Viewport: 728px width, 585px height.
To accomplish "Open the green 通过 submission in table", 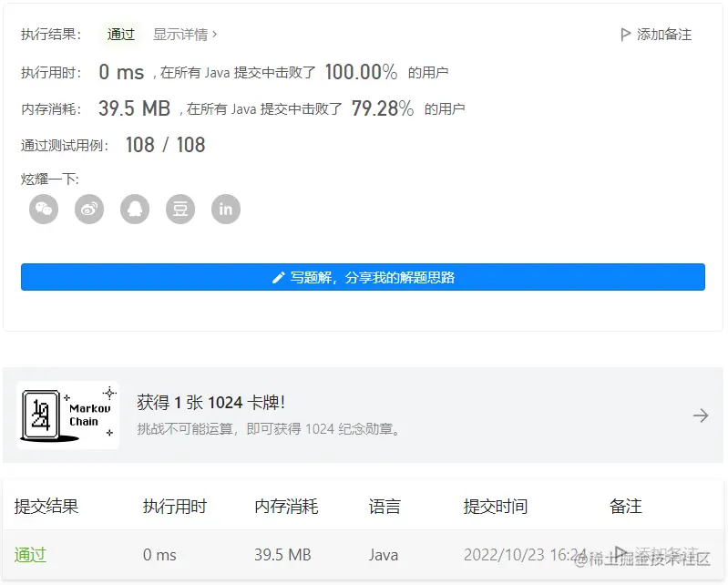I will (x=30, y=555).
